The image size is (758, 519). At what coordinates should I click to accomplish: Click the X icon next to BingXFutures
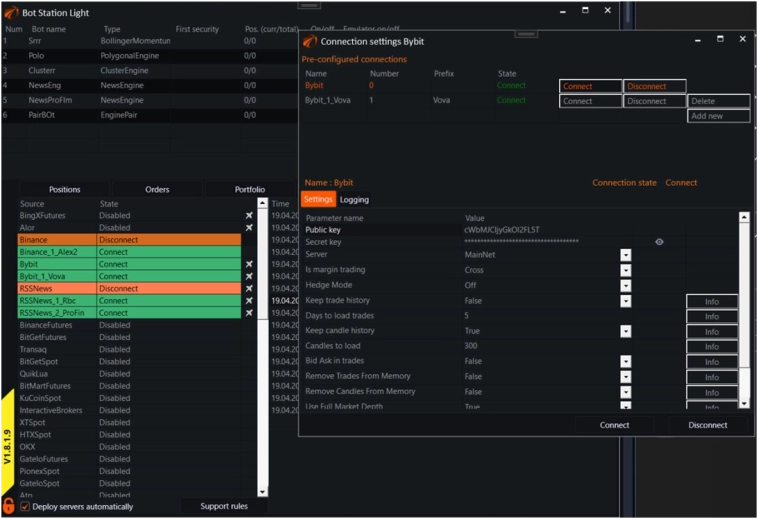coord(249,216)
